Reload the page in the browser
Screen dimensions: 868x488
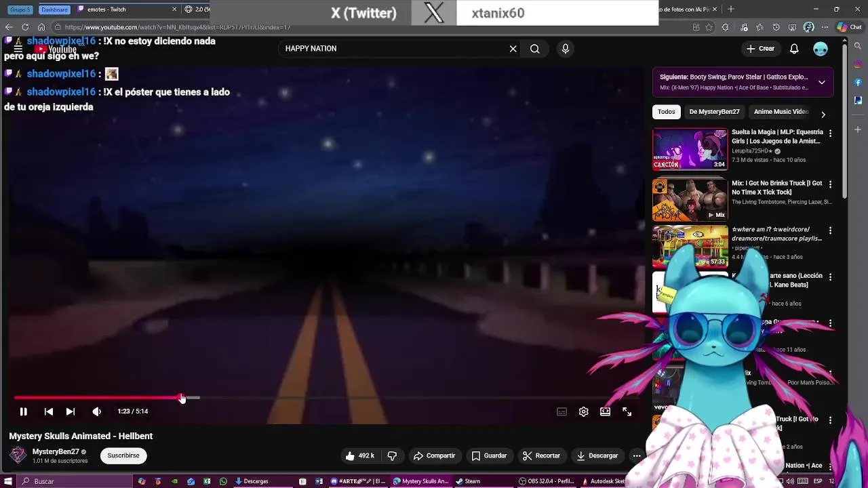(25, 27)
